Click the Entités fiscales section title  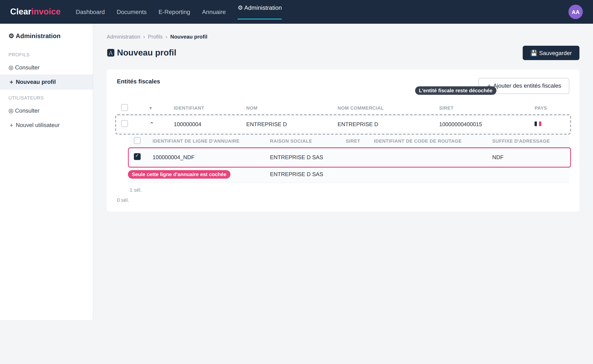[x=138, y=81]
